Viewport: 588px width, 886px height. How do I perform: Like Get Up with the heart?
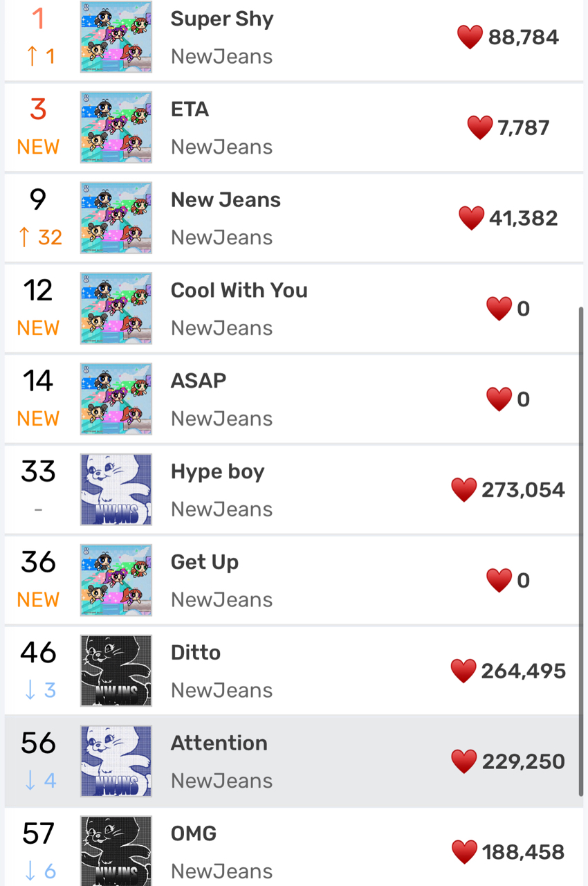[499, 581]
